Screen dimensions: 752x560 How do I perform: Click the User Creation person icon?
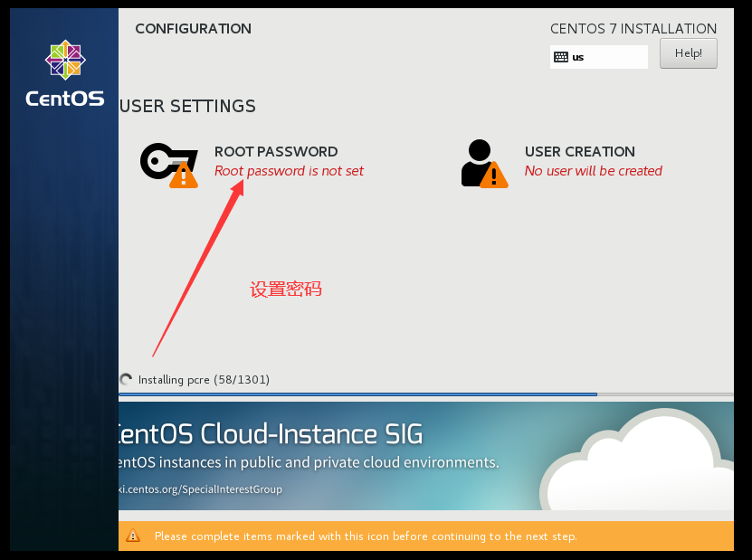click(484, 164)
